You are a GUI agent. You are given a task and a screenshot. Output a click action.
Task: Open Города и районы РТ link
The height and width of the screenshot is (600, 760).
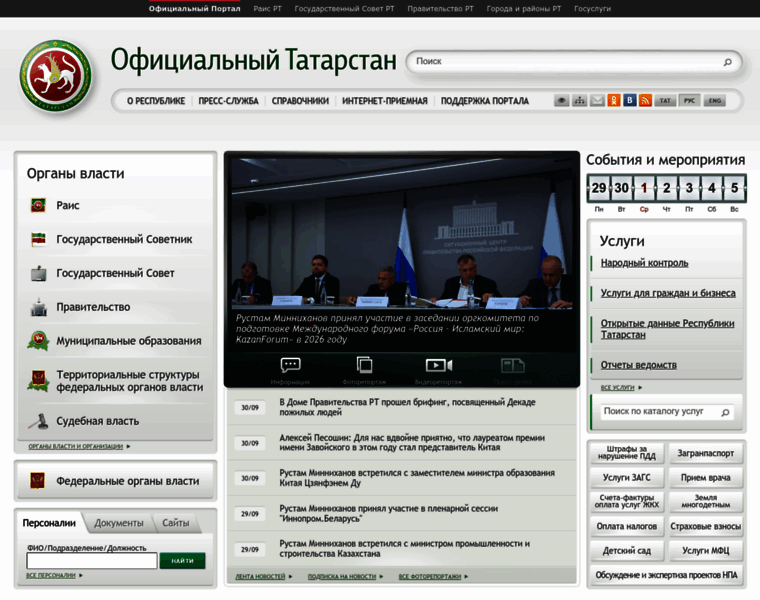[523, 9]
